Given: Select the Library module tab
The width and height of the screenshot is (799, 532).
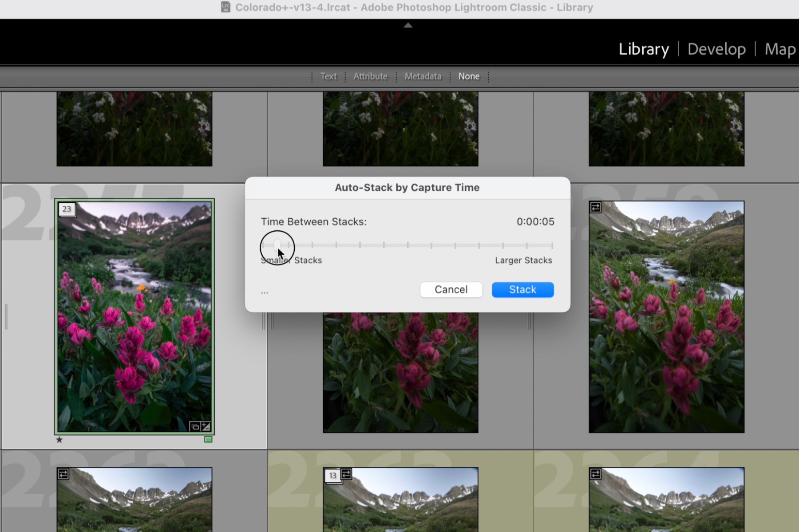Looking at the screenshot, I should [644, 49].
